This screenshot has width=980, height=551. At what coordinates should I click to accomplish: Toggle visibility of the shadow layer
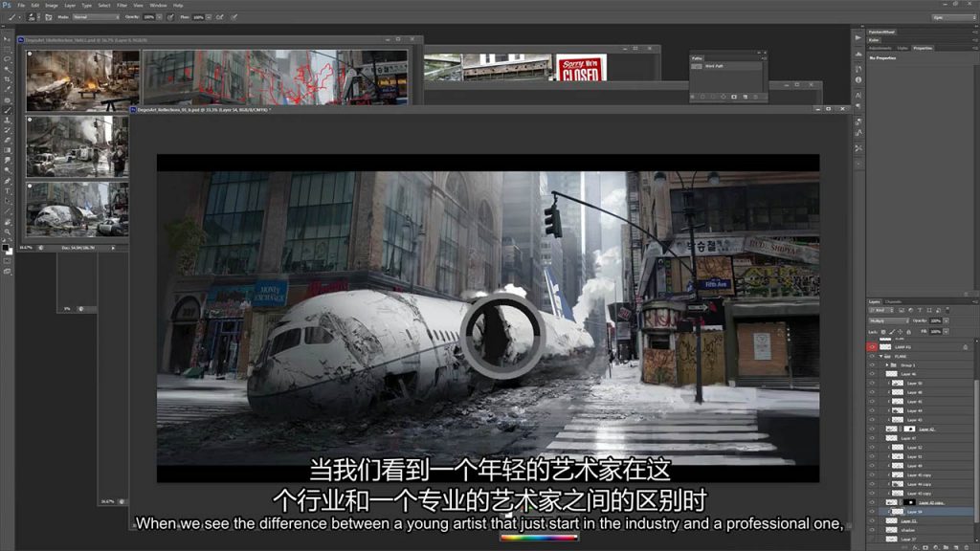[872, 530]
